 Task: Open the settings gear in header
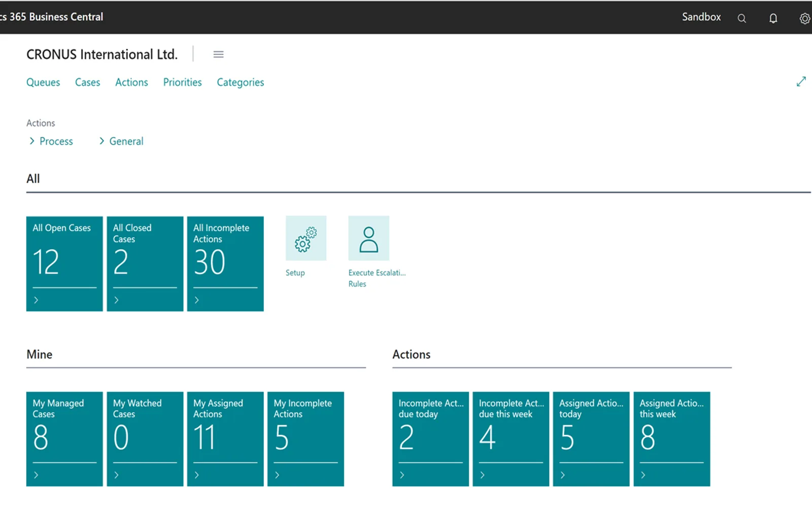tap(804, 18)
